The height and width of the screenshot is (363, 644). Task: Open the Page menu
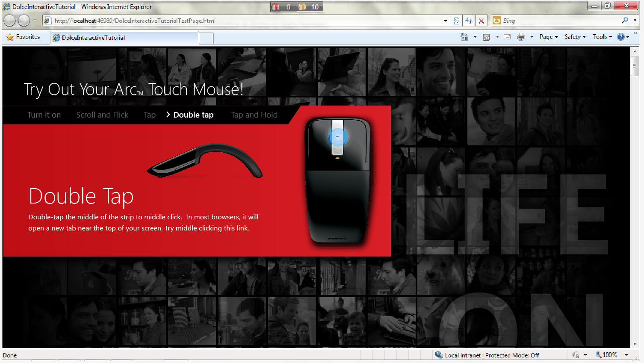(549, 37)
